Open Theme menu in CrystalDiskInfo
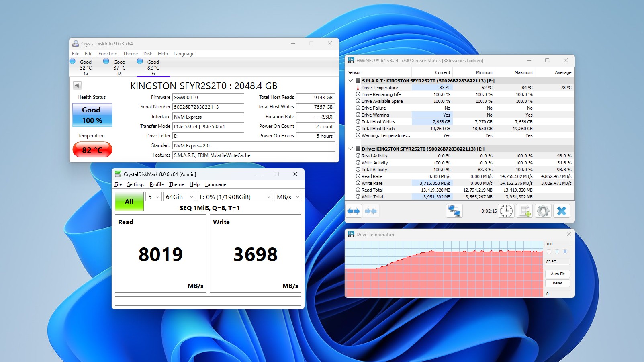The height and width of the screenshot is (362, 644). [x=130, y=54]
